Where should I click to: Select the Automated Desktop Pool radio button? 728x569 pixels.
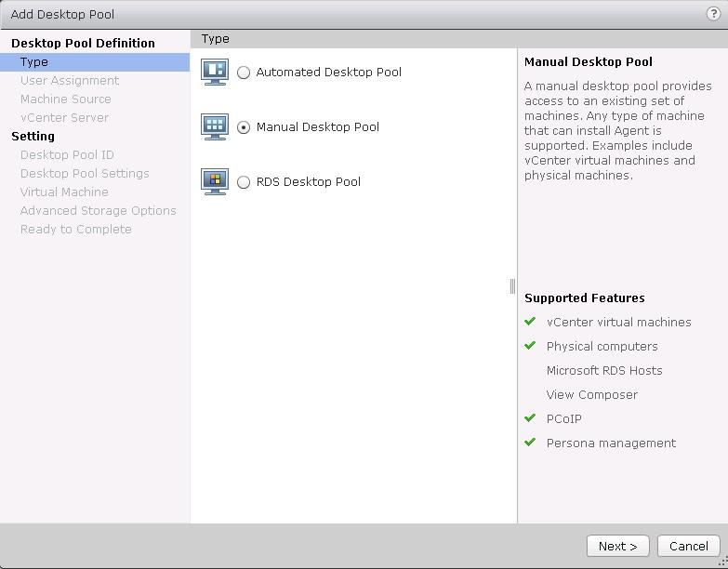coord(244,73)
